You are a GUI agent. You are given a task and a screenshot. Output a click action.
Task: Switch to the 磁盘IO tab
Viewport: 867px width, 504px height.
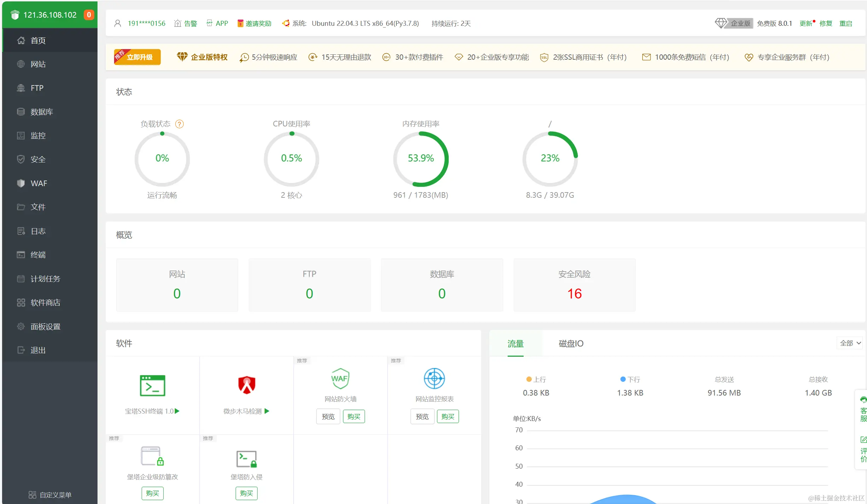click(571, 343)
